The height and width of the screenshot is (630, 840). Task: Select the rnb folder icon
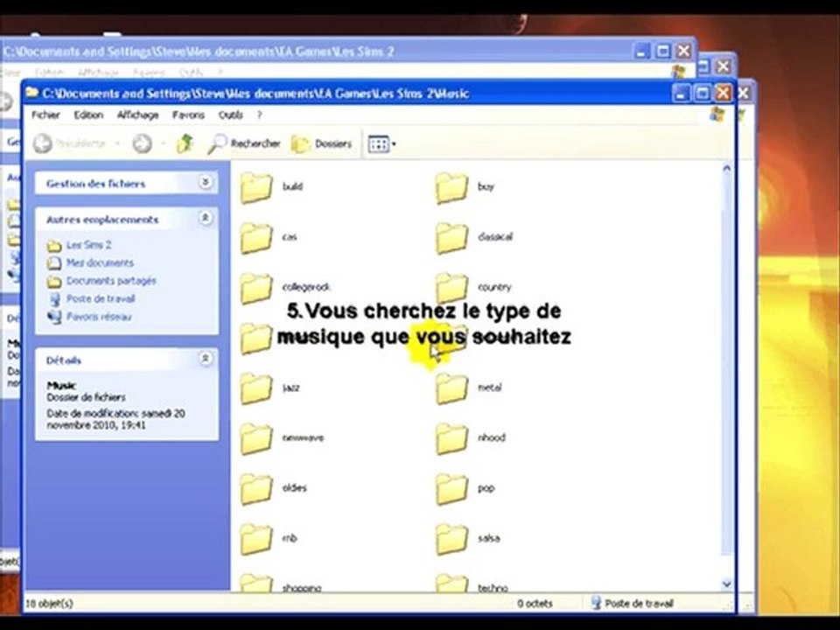point(255,540)
